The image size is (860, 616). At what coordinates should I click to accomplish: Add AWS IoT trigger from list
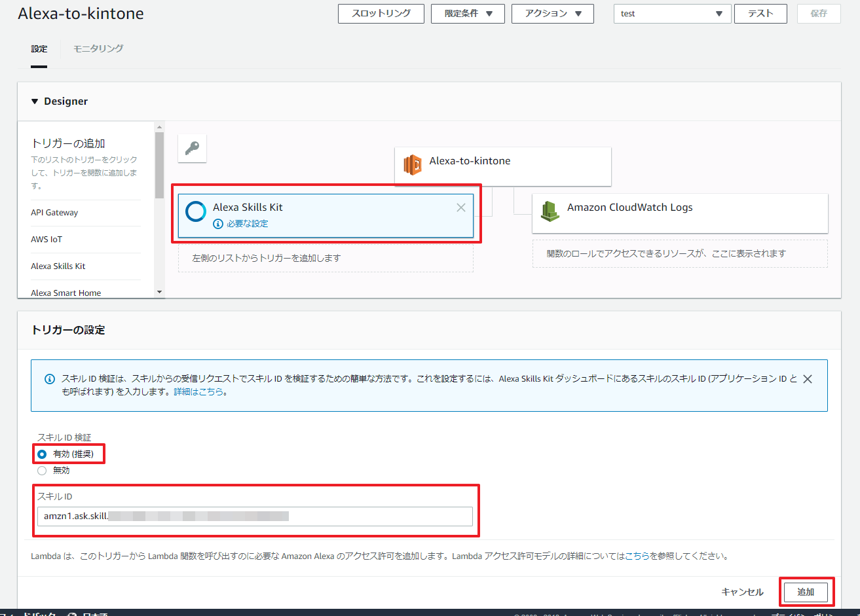tap(47, 240)
